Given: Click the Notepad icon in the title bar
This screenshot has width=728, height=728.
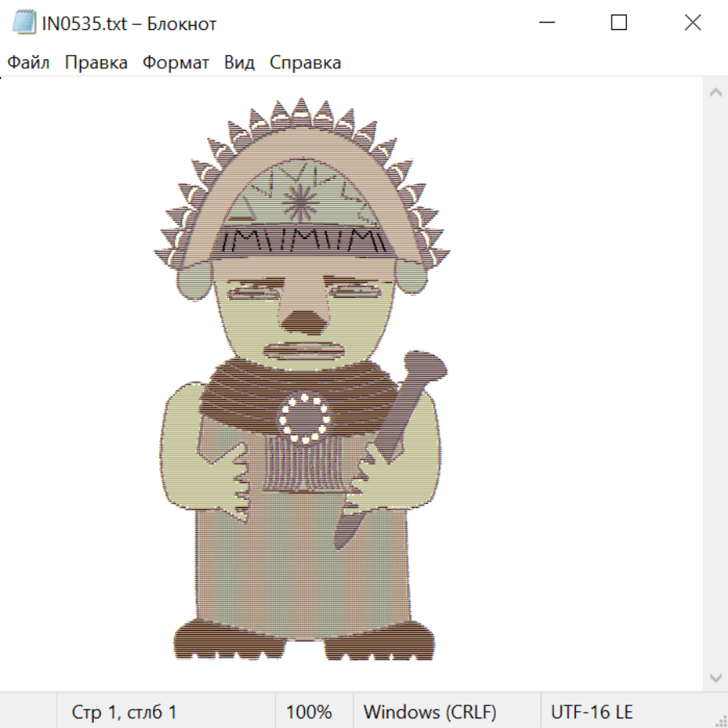Looking at the screenshot, I should [x=24, y=23].
